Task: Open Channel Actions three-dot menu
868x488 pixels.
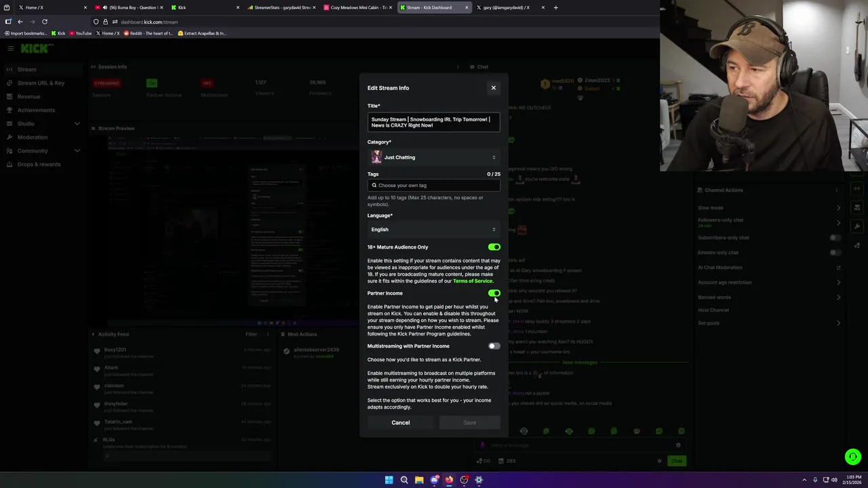Action: point(837,190)
